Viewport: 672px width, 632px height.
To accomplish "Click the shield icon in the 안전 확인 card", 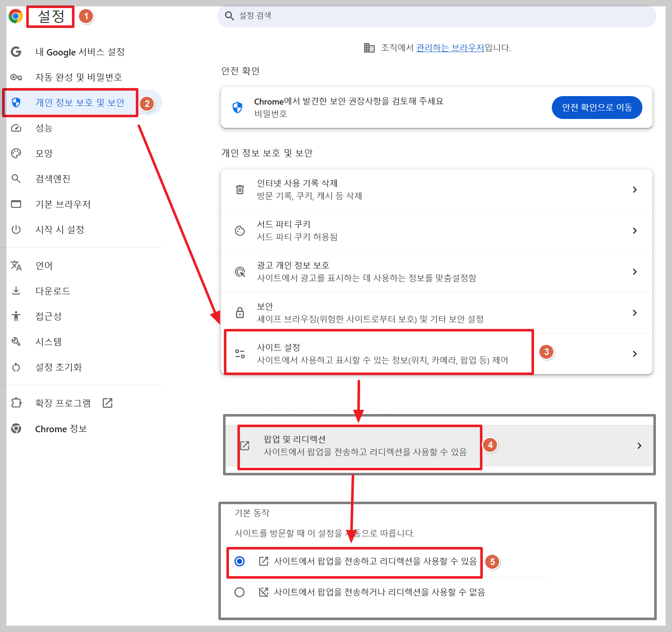I will click(x=237, y=108).
